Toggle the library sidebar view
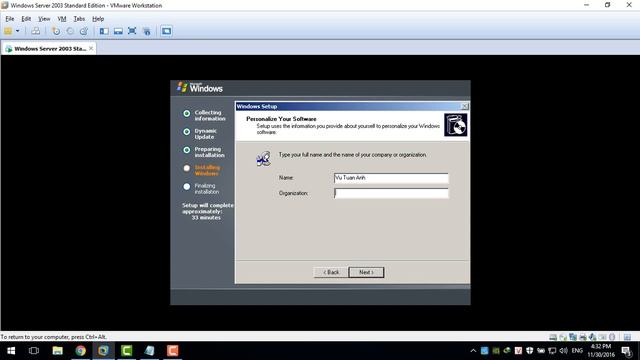The height and width of the screenshot is (360, 640). (104, 31)
